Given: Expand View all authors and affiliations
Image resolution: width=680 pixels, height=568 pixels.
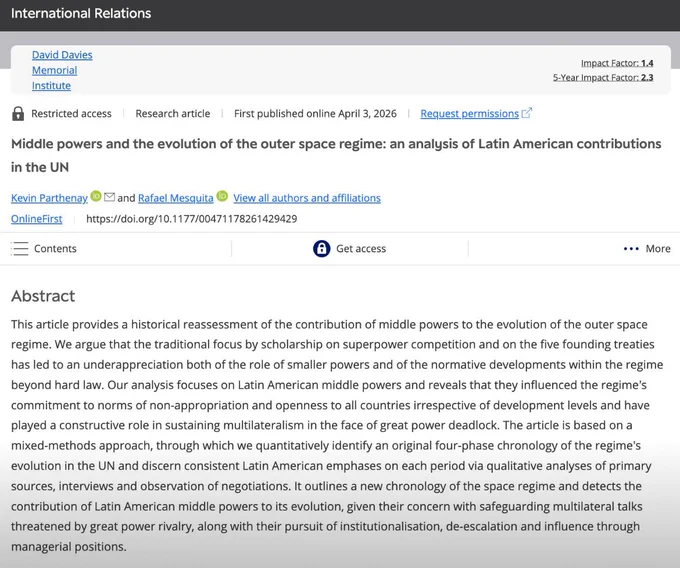Looking at the screenshot, I should 307,198.
